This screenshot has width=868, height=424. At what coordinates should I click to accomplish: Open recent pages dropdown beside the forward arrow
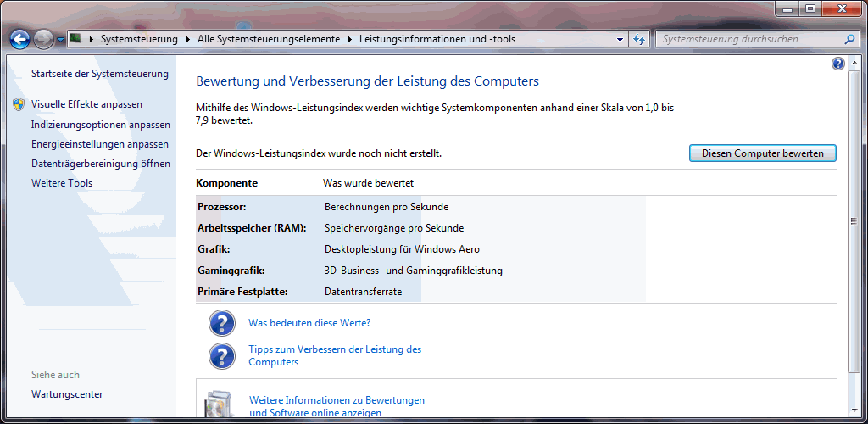coord(60,40)
